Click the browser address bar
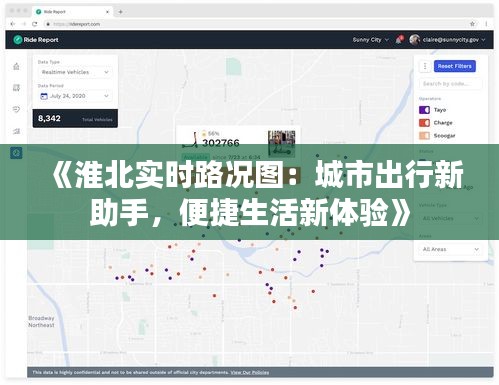The width and height of the screenshot is (499, 385). tap(255, 24)
